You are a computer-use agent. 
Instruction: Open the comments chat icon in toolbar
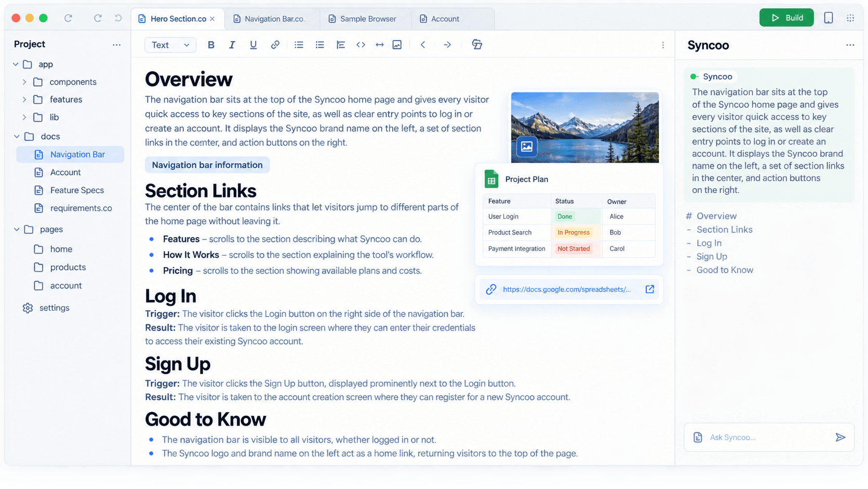(x=477, y=44)
